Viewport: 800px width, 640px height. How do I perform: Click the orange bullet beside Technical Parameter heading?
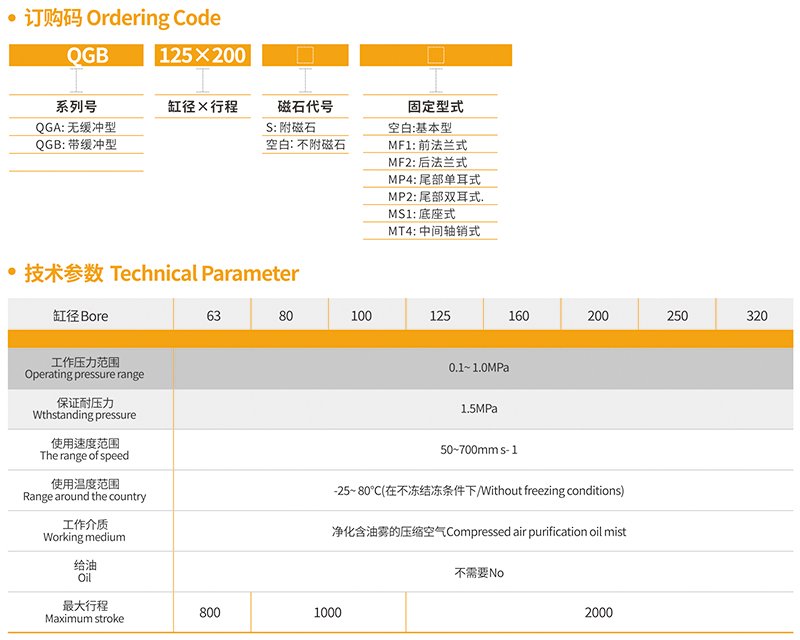pos(12,273)
